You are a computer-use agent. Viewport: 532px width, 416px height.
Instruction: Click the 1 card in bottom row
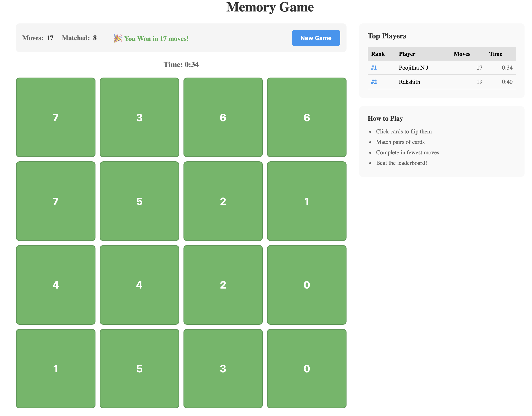click(x=56, y=369)
